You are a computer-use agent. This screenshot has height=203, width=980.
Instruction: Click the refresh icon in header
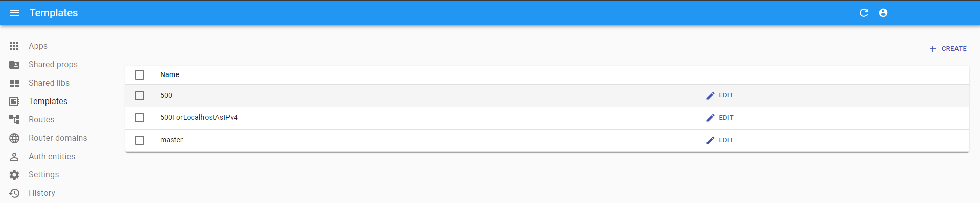pos(864,13)
